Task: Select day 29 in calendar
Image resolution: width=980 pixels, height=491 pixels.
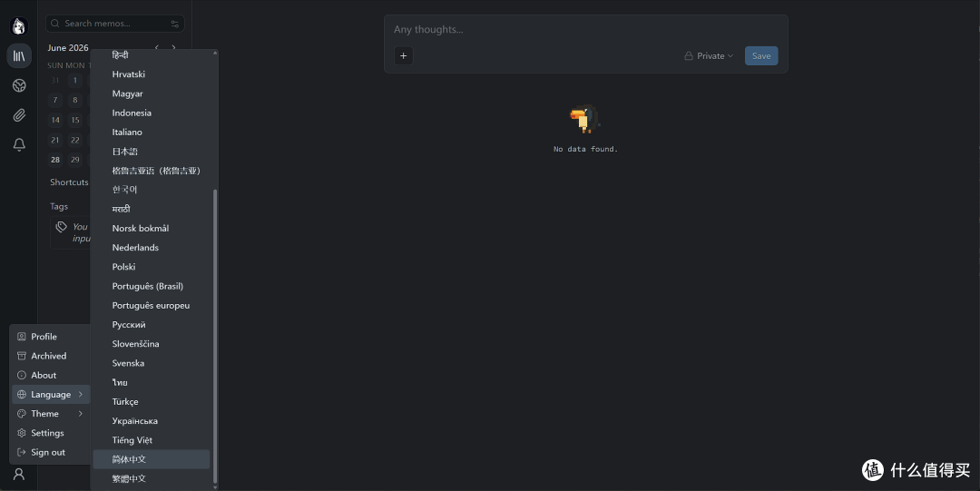Action: pos(75,160)
